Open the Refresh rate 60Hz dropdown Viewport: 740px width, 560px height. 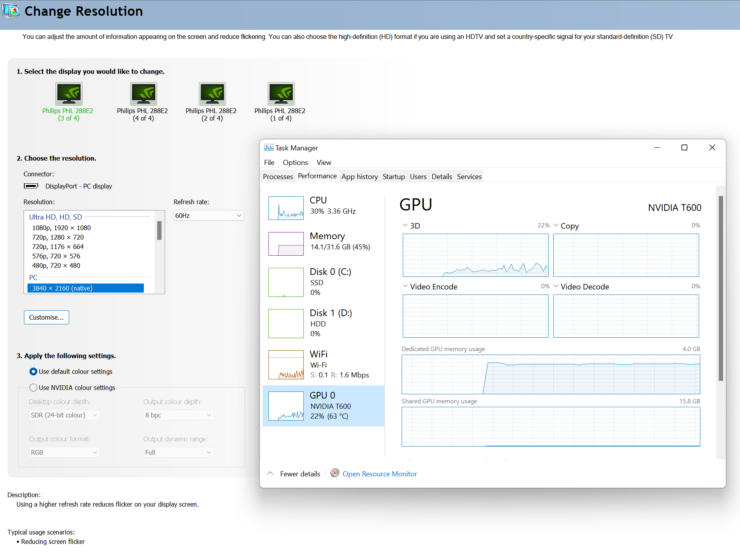point(209,216)
